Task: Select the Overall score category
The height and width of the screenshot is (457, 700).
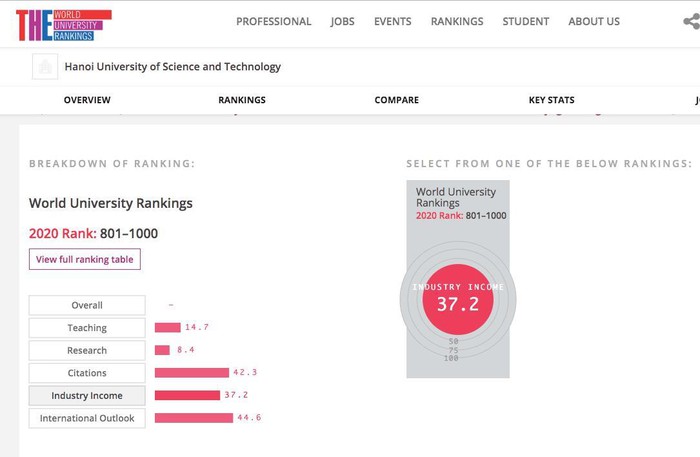Action: click(x=87, y=305)
